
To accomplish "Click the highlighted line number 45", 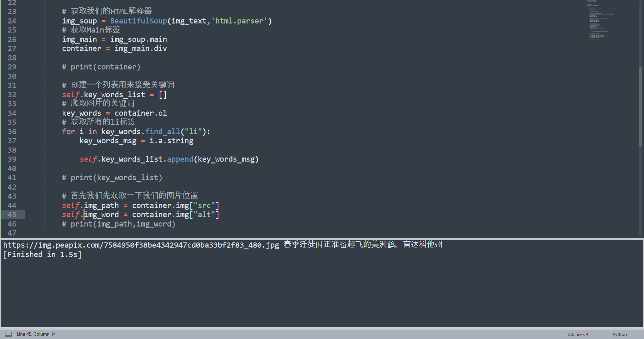I will tap(12, 215).
